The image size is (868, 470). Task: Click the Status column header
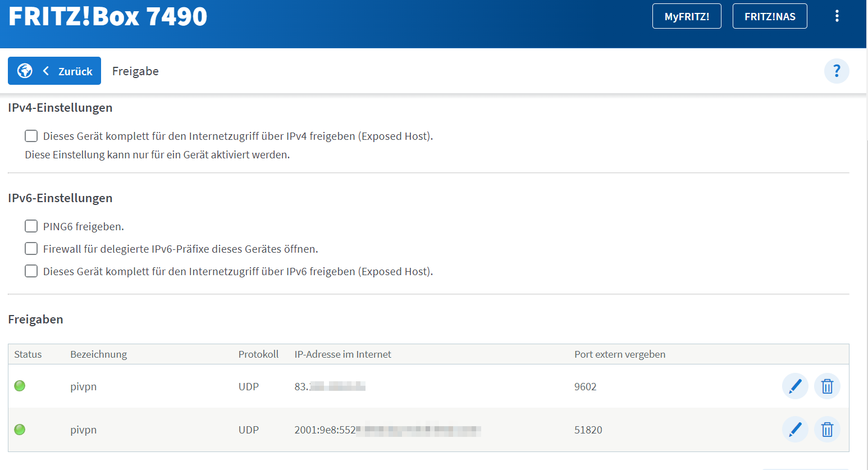click(x=28, y=354)
